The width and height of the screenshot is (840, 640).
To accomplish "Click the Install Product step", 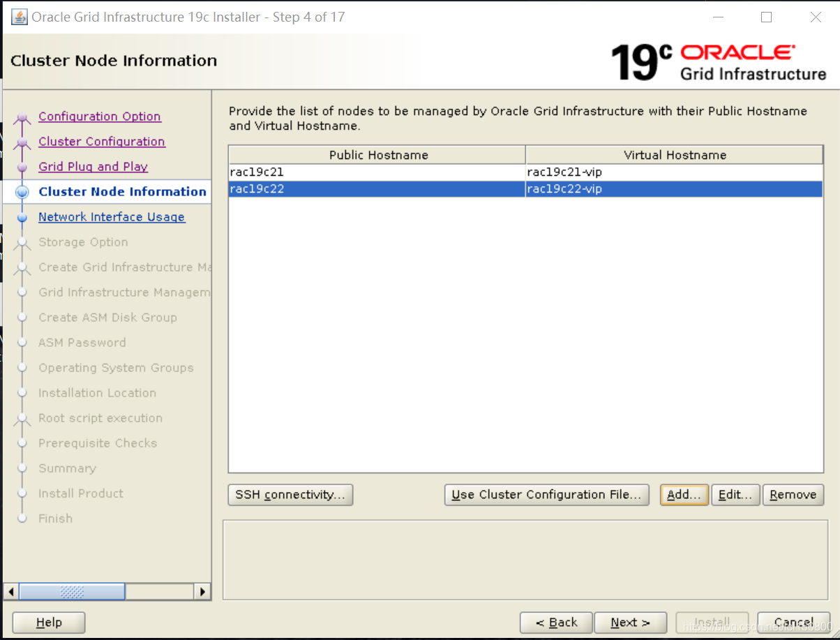I will [x=81, y=493].
